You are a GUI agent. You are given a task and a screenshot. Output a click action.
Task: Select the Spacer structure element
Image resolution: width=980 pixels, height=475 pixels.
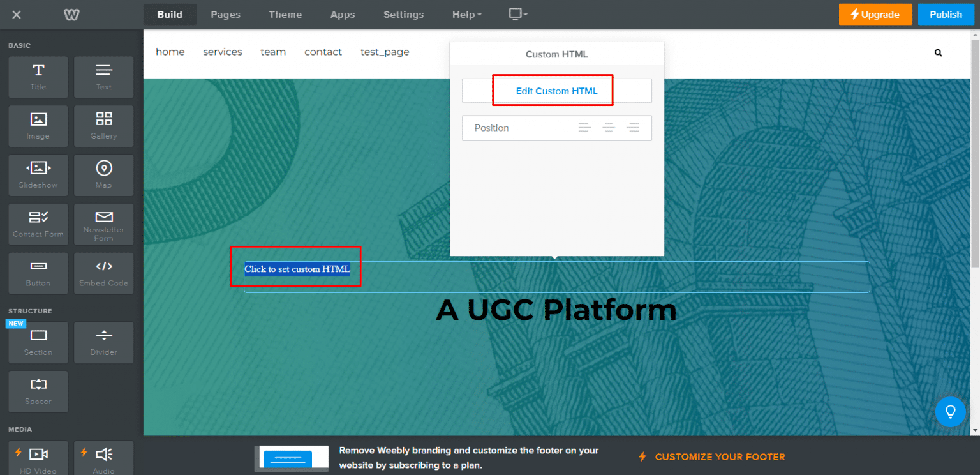pos(38,391)
